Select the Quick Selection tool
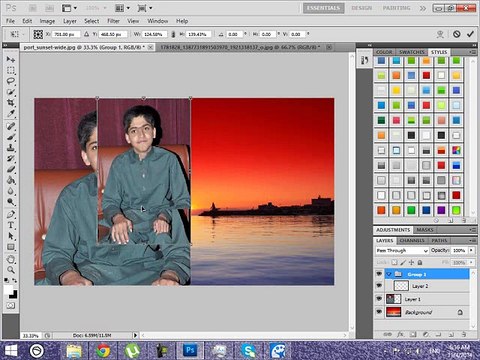This screenshot has height=360, width=480. [11, 92]
